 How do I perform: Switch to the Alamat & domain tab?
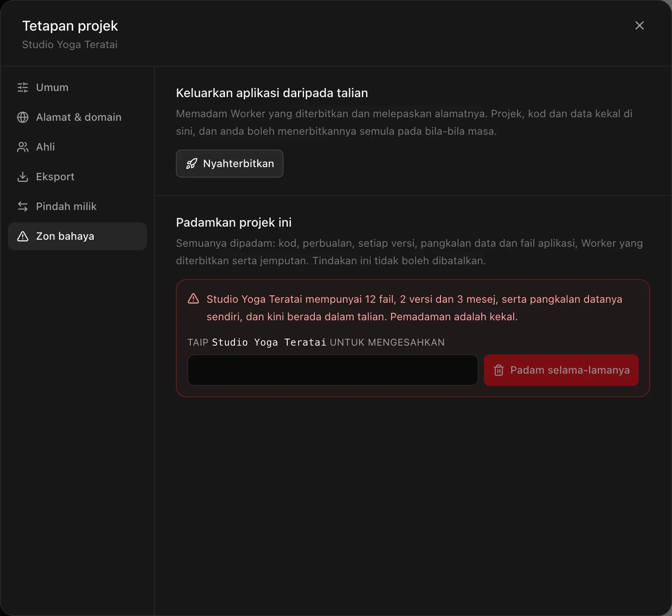click(x=77, y=117)
